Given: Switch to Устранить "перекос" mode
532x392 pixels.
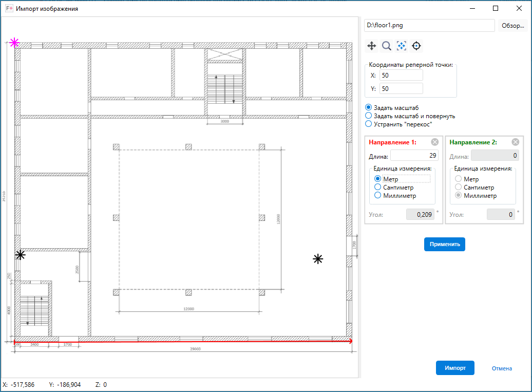Looking at the screenshot, I should [398, 124].
